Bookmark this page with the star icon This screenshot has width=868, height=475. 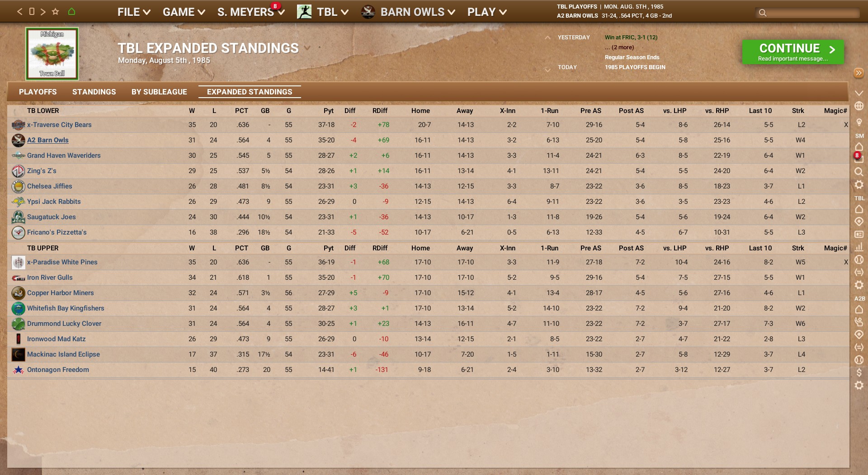55,12
